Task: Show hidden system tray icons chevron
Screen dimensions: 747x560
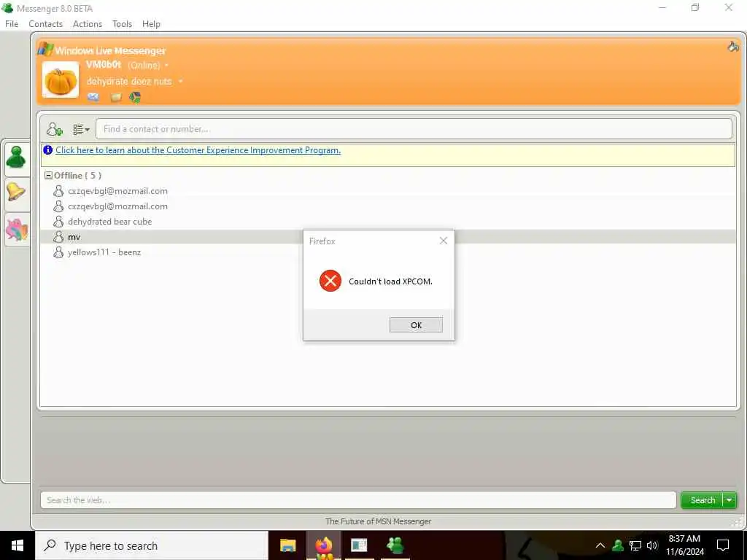Action: coord(600,545)
